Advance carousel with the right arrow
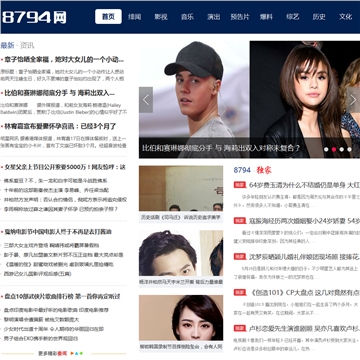Image resolution: width=360 pixels, height=360 pixels. point(353,100)
